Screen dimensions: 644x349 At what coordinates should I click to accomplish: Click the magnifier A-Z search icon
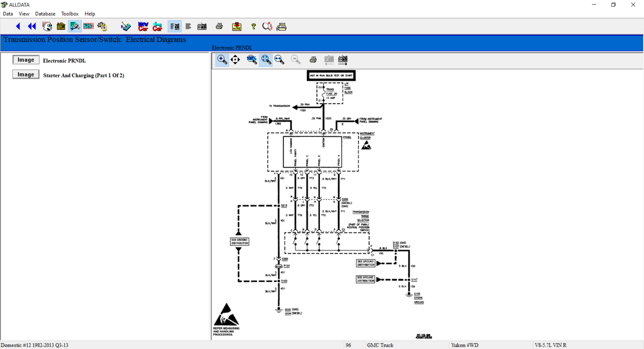tap(267, 26)
